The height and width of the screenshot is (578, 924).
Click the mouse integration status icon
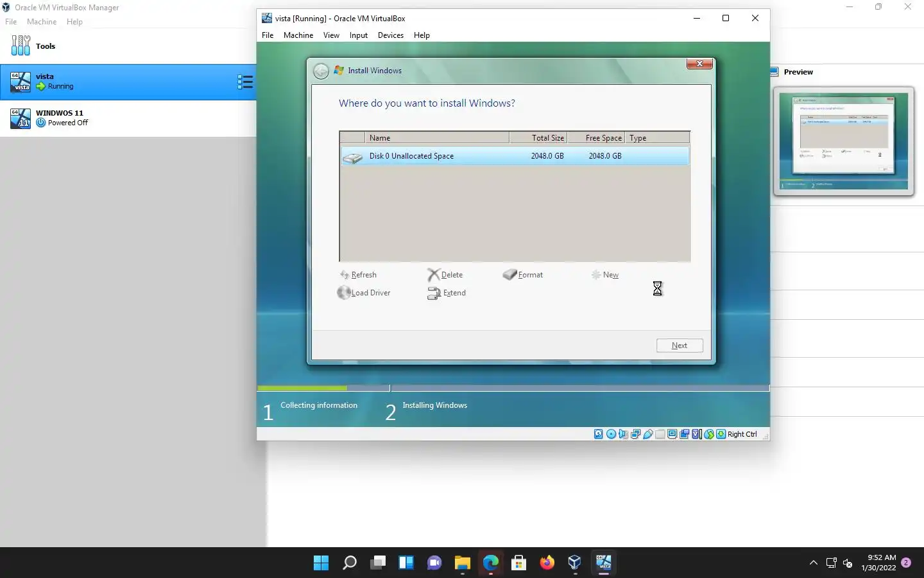(709, 434)
